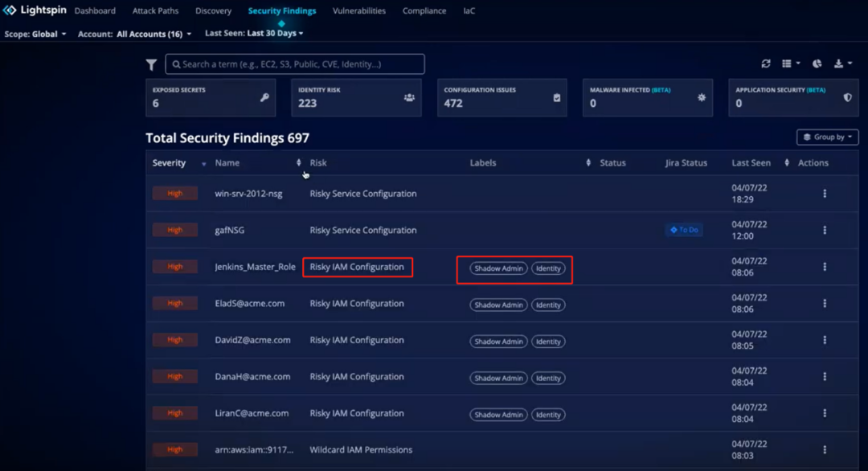868x471 pixels.
Task: Click the clipboard icon on Configuration Issues
Action: coord(556,97)
